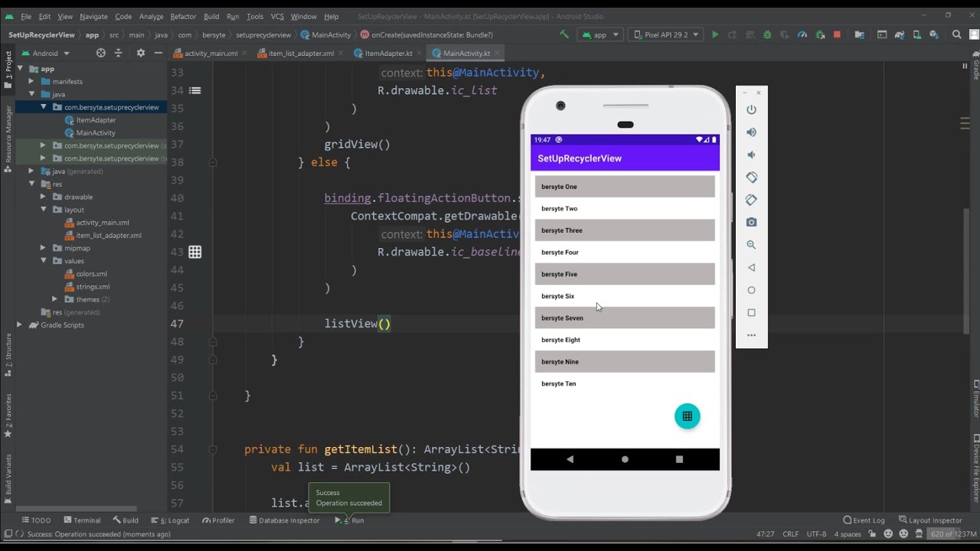Click the Run app green play icon
The width and height of the screenshot is (980, 551).
coord(715,34)
